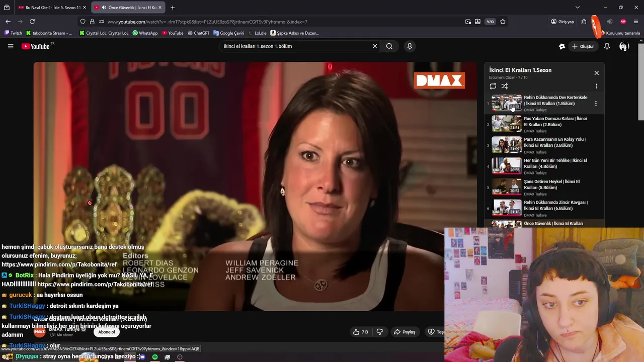Viewport: 644px width, 362px height.
Task: Mute the tab via speaker icon
Action: [104, 8]
